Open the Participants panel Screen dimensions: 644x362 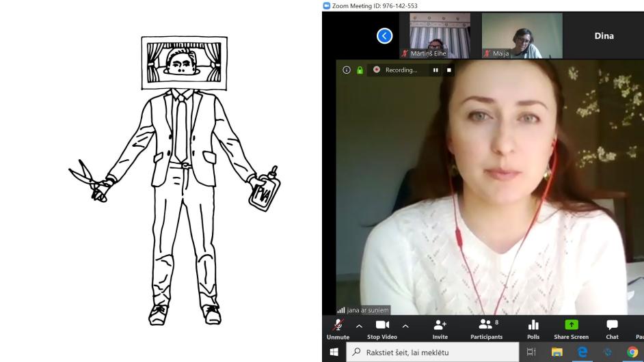pyautogui.click(x=486, y=327)
